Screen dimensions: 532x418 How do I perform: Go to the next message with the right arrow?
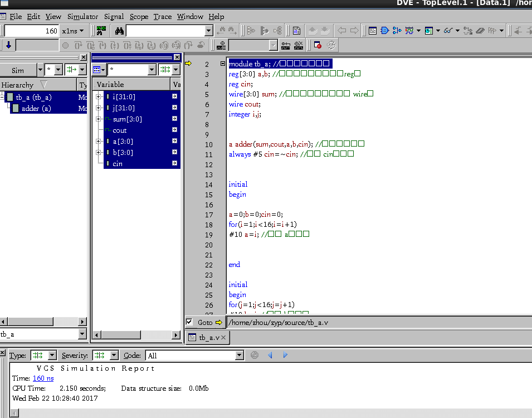pyautogui.click(x=285, y=355)
